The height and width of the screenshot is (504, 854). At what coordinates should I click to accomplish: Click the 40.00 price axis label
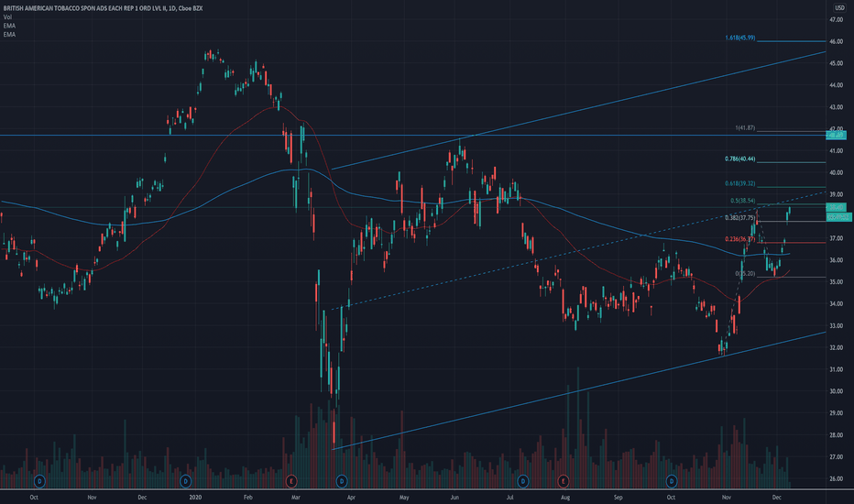tap(836, 172)
